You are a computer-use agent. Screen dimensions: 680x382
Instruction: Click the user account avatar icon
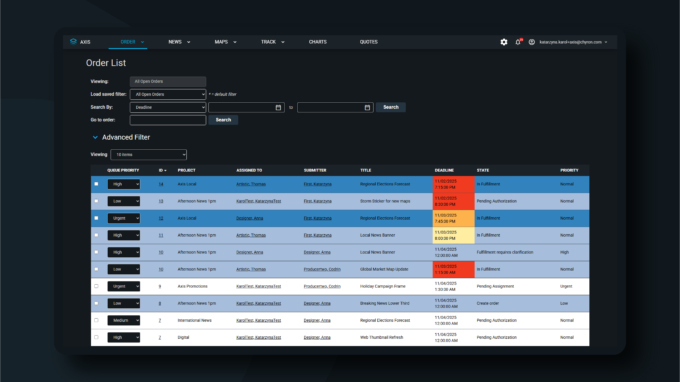pos(532,42)
